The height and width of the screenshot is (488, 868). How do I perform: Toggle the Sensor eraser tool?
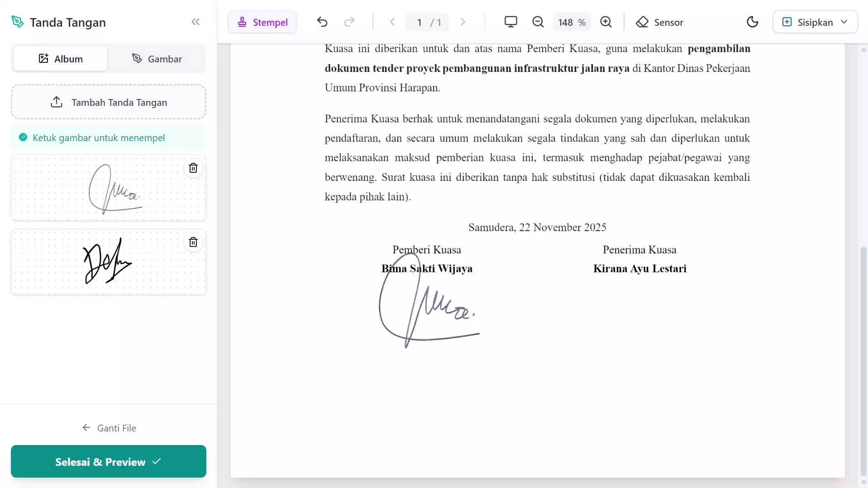(x=659, y=22)
